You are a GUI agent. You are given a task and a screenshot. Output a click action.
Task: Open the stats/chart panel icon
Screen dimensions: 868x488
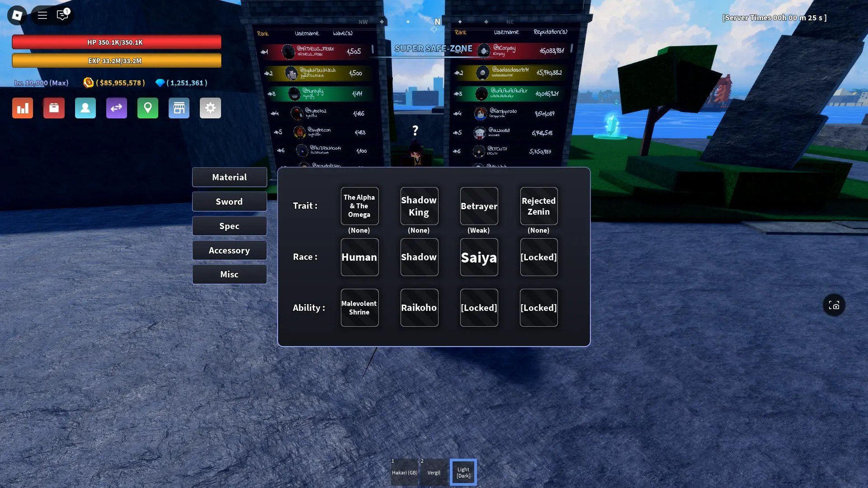pyautogui.click(x=22, y=108)
